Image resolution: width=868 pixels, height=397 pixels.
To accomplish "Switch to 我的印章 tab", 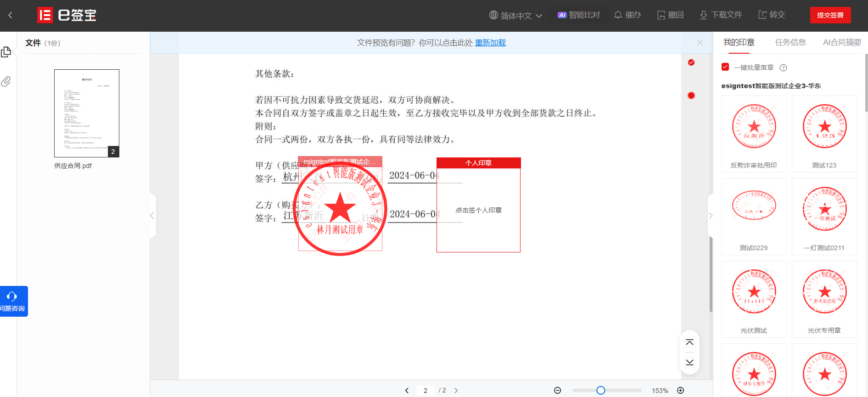I will [739, 43].
